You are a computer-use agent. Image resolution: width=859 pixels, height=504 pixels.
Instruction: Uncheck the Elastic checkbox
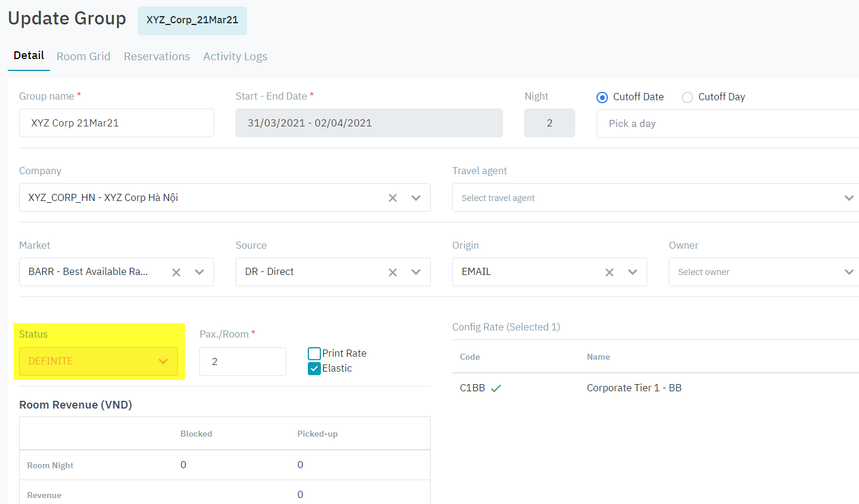pos(314,369)
